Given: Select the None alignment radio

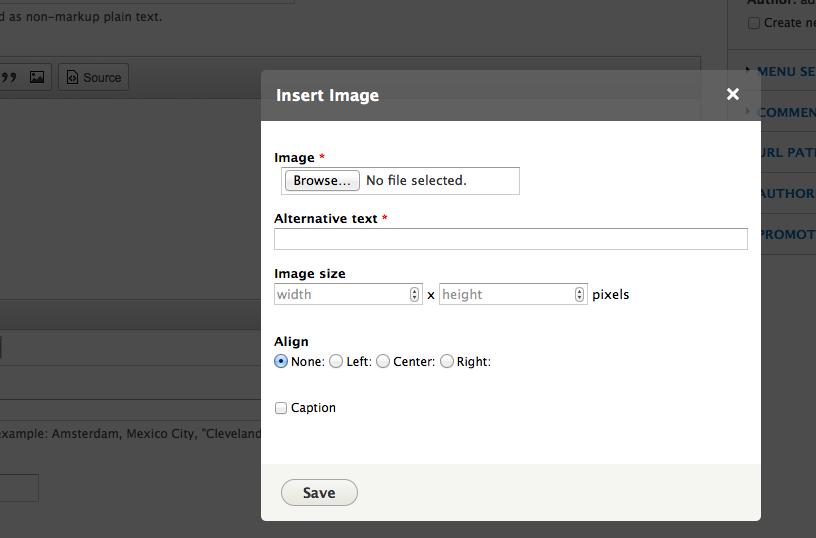Looking at the screenshot, I should 281,361.
